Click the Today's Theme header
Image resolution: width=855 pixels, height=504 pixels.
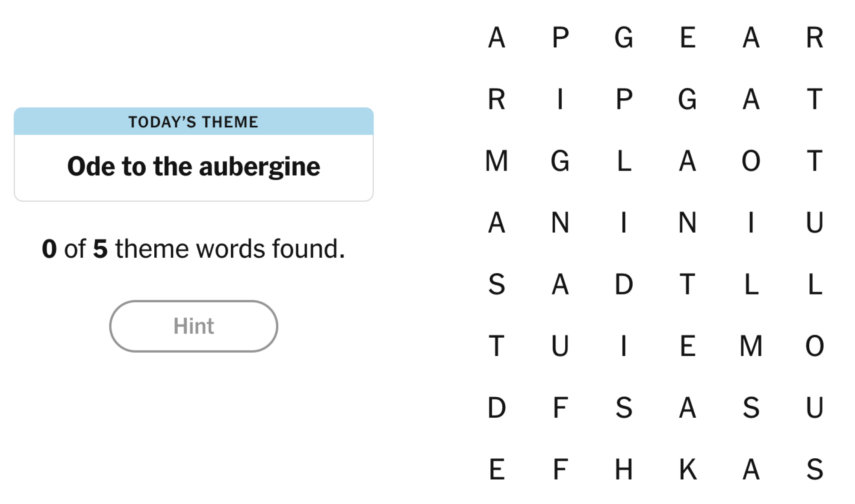click(x=194, y=122)
